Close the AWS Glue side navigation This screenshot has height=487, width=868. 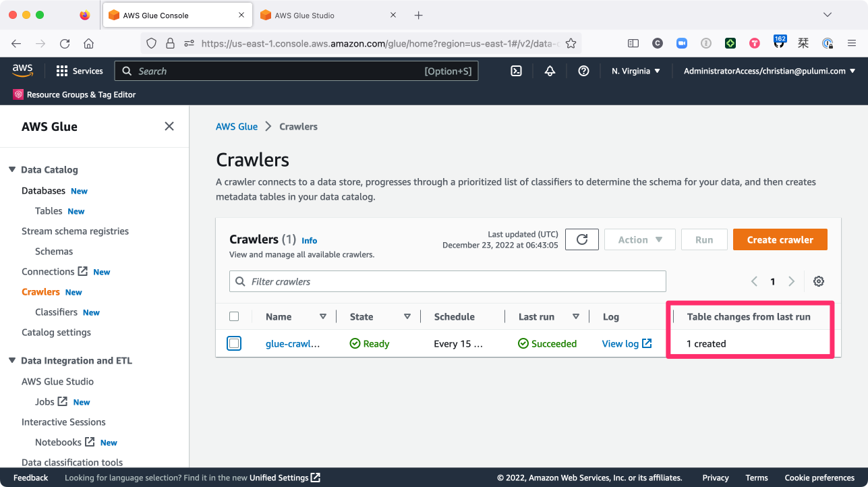click(x=169, y=126)
